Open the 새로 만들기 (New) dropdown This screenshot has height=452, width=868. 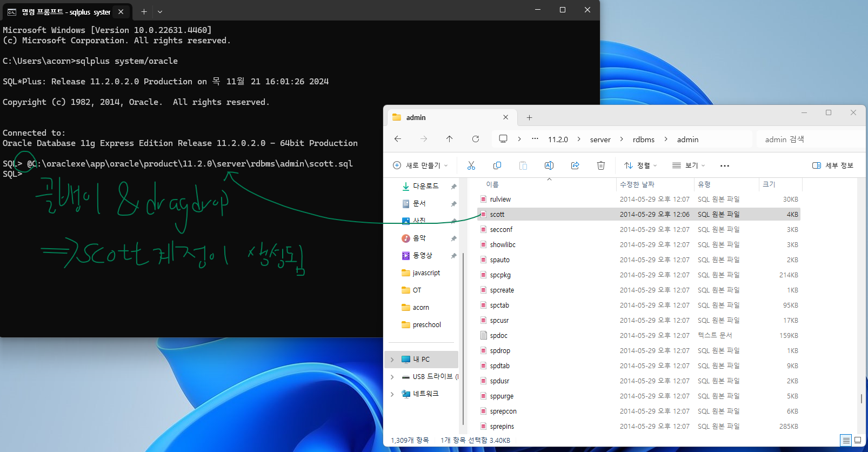click(420, 165)
